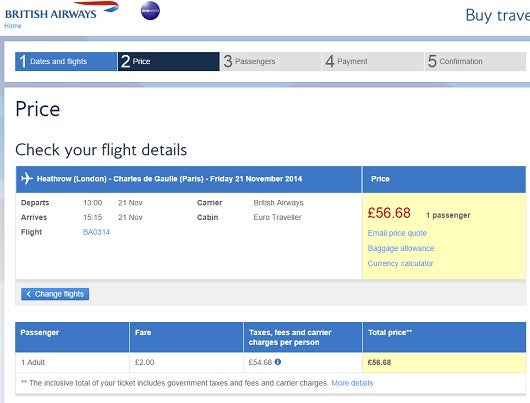Click the back chevron on Change flights
The width and height of the screenshot is (530, 403).
pos(29,294)
